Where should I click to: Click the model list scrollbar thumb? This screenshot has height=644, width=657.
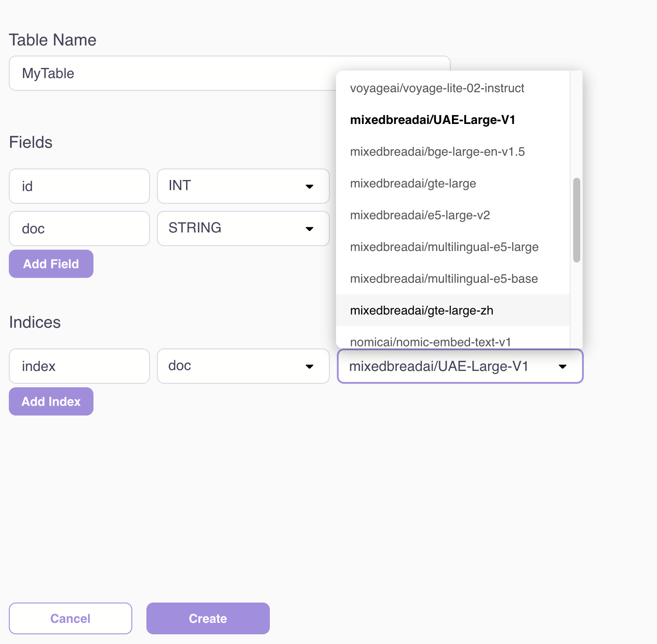[576, 220]
